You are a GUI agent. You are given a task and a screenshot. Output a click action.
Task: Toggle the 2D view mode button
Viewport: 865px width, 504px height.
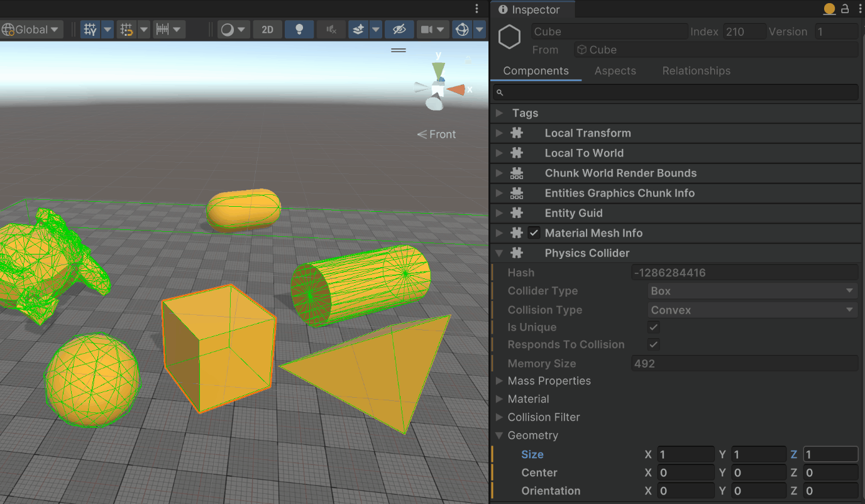268,30
